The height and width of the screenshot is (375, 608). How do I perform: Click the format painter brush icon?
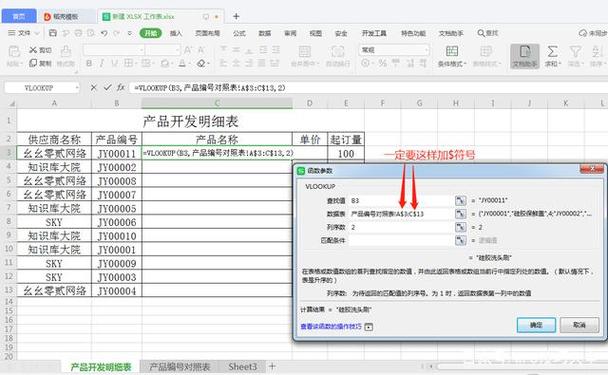coord(66,52)
